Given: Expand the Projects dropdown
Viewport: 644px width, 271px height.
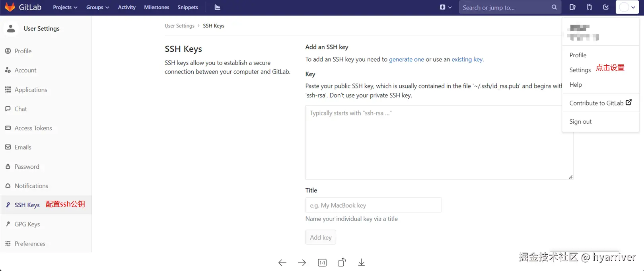Looking at the screenshot, I should pos(65,7).
